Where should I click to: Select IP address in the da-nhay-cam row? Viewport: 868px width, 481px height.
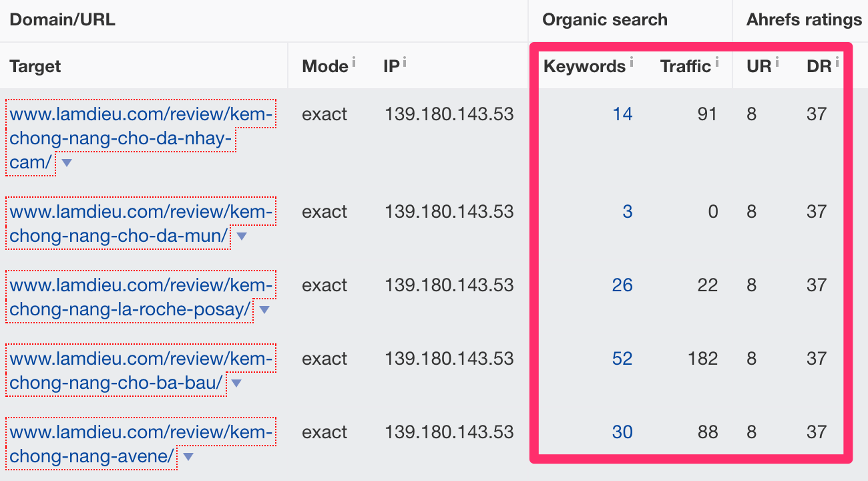pos(449,114)
